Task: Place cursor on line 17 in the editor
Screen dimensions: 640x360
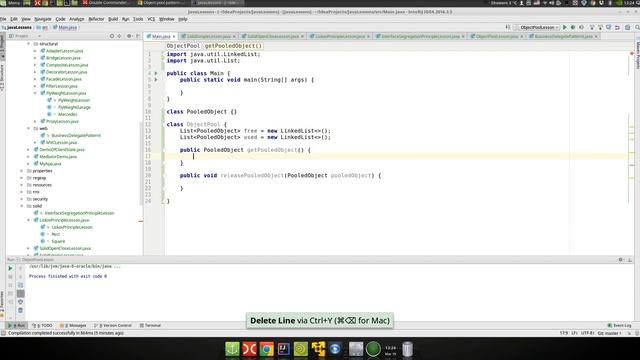Action: point(396,156)
